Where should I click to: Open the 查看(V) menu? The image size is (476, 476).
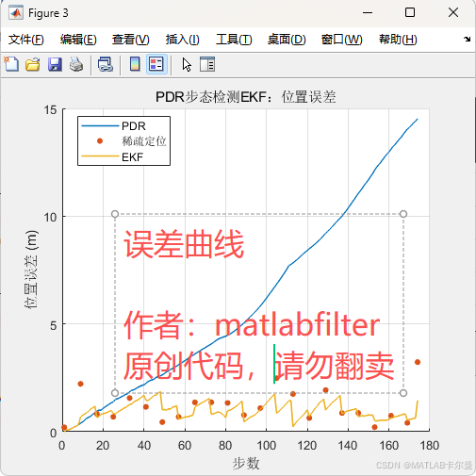[131, 40]
